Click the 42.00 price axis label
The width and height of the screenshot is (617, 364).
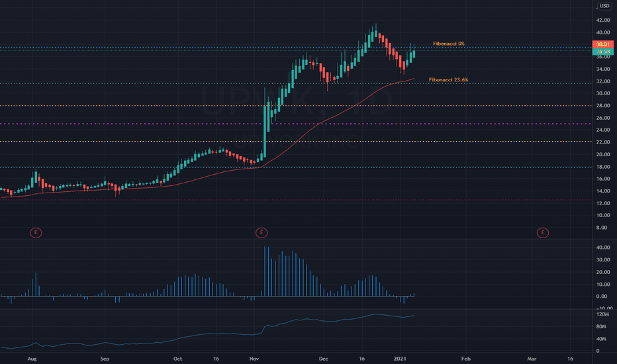point(603,20)
